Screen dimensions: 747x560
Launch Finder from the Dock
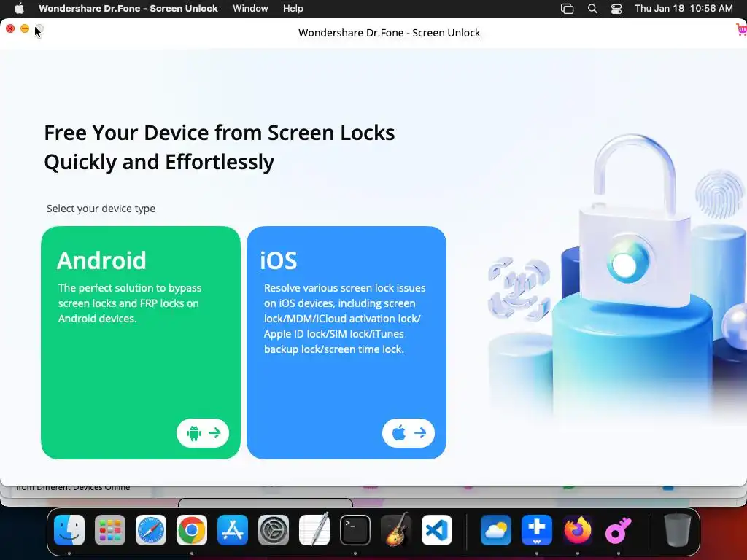point(69,530)
